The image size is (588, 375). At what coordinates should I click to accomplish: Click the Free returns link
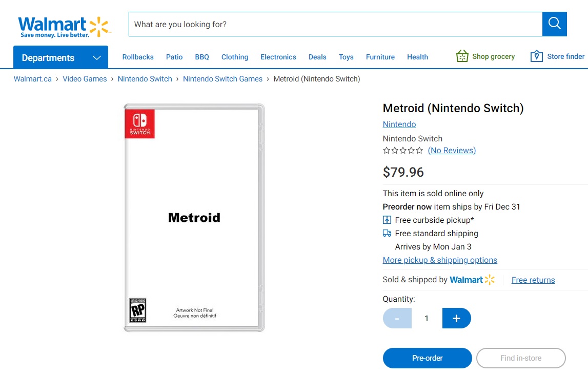coord(533,280)
